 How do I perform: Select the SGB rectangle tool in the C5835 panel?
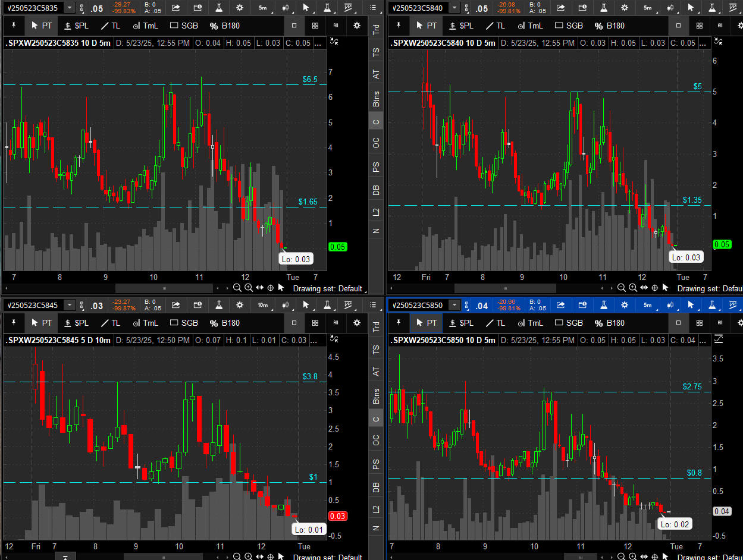184,26
